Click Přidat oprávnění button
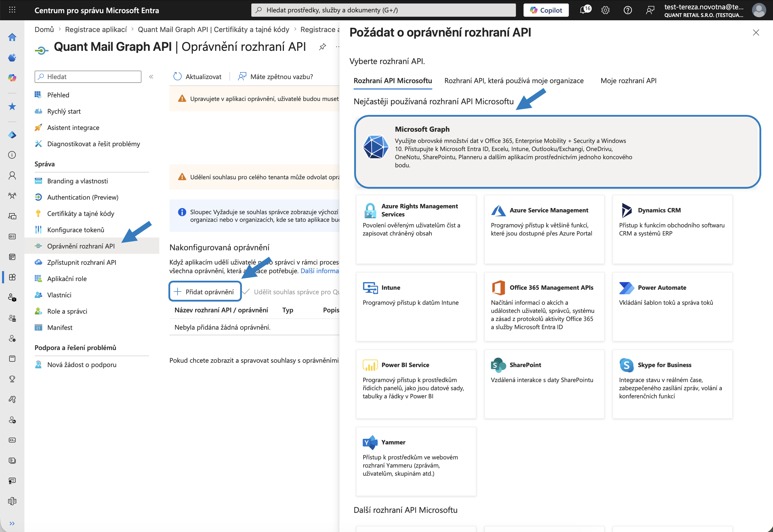 point(205,292)
